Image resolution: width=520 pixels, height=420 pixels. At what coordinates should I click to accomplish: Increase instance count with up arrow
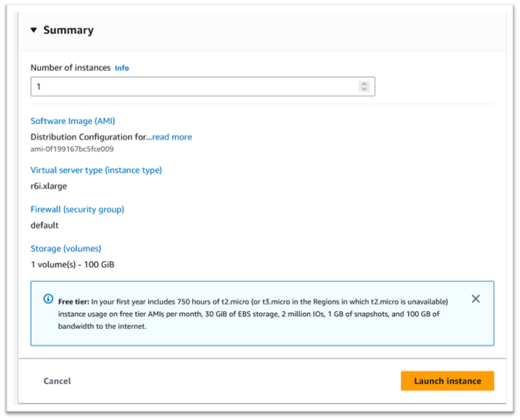[364, 83]
